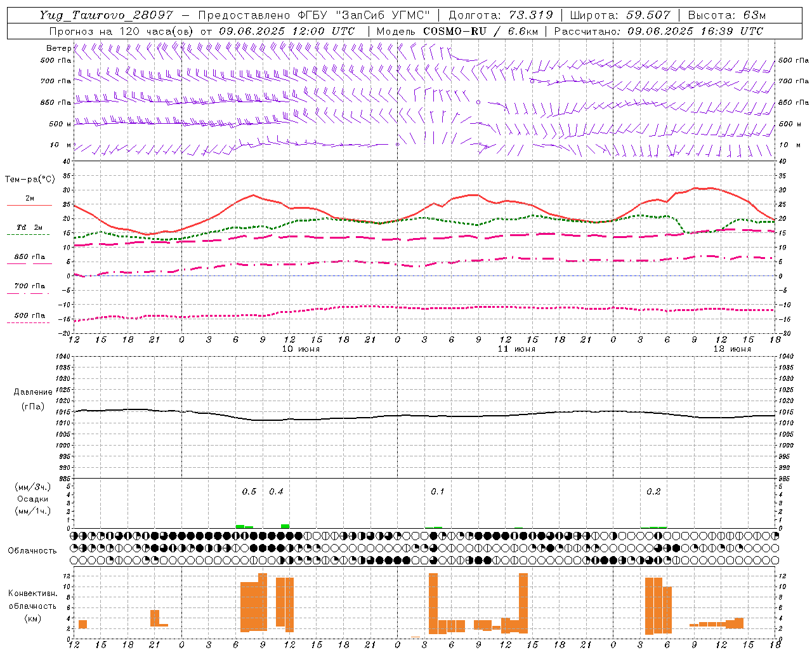Click the green precipitation bar below 0.4

285,526
